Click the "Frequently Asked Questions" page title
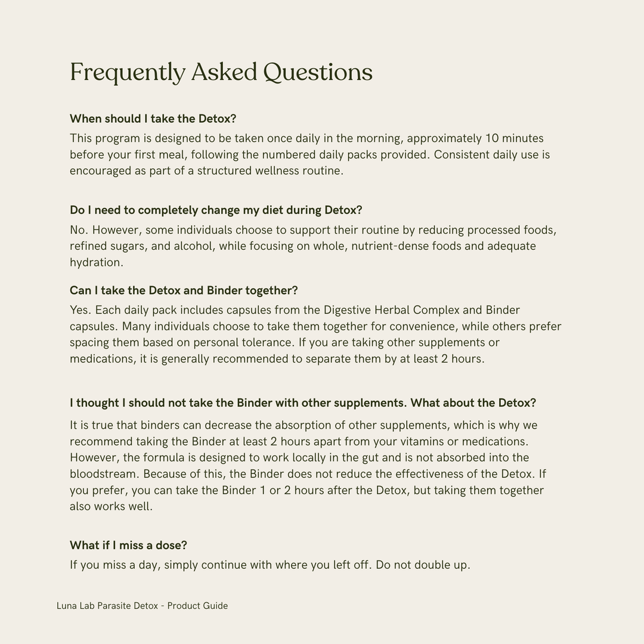Image resolution: width=644 pixels, height=644 pixels. [x=221, y=72]
